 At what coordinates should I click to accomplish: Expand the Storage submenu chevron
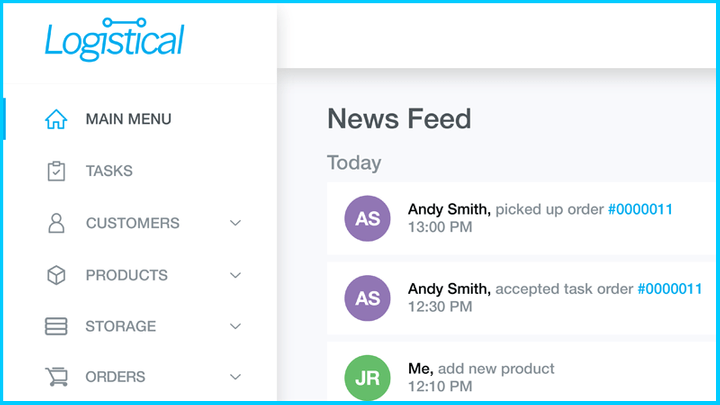236,326
